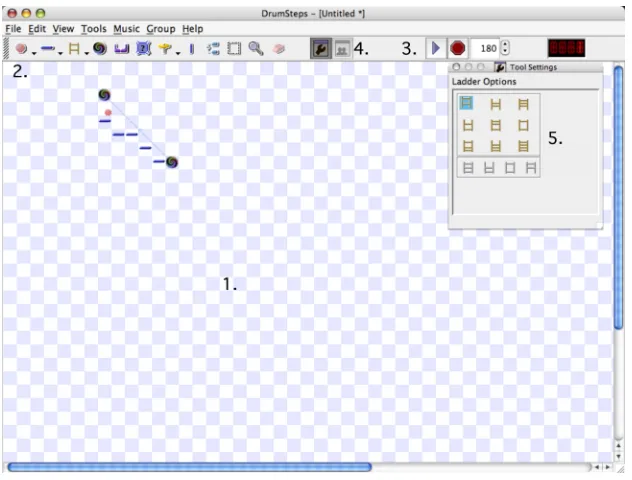Viewport: 632px width, 480px height.
Task: Click the red stop button
Action: (x=457, y=48)
